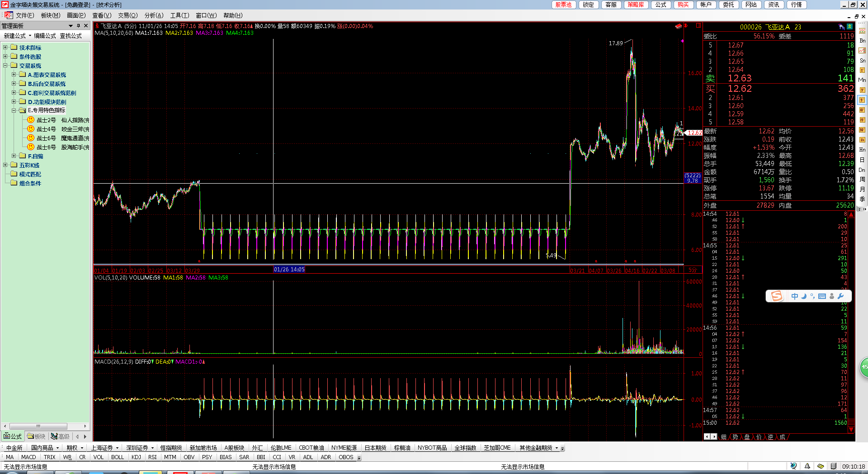Click the red anchor icon above the chart
The image size is (868, 474).
(686, 26)
